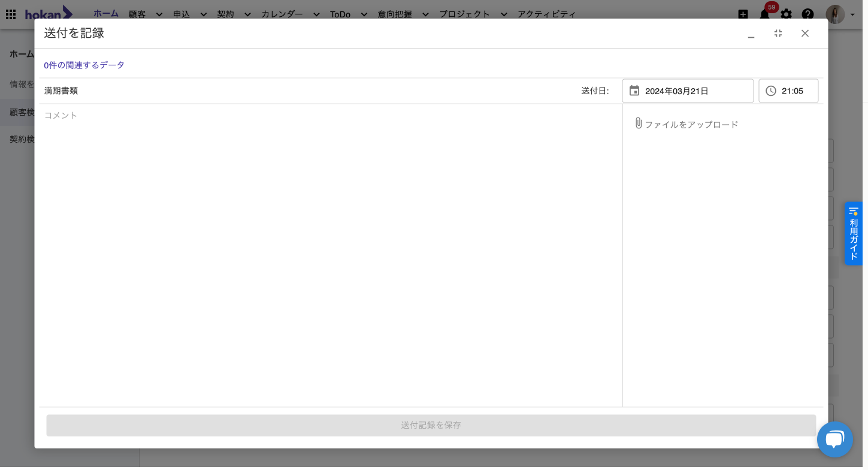
Task: Click the help question mark icon
Action: tap(807, 14)
